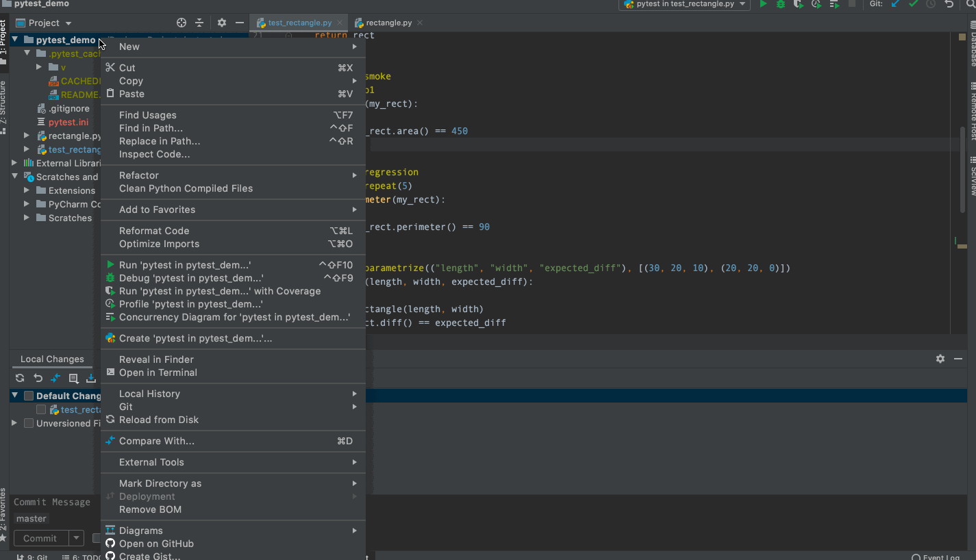Choose Cut from the context menu
This screenshot has height=560, width=976.
(233, 68)
